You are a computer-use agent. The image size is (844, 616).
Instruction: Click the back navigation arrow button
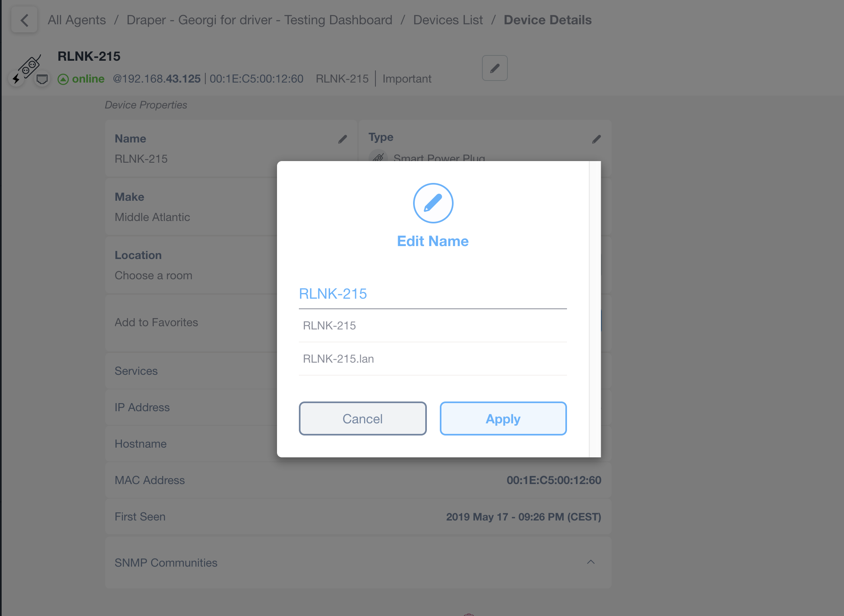tap(24, 20)
